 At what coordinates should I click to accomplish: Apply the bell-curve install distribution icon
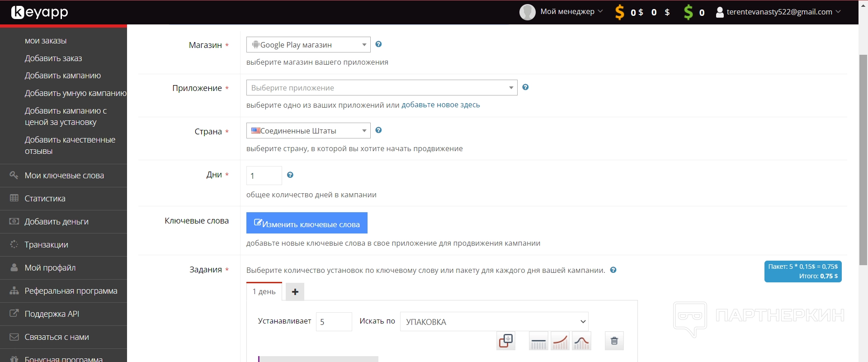(581, 341)
